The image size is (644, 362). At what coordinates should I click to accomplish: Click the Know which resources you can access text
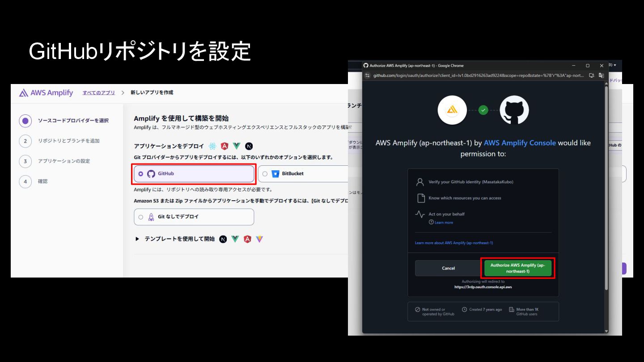point(465,198)
